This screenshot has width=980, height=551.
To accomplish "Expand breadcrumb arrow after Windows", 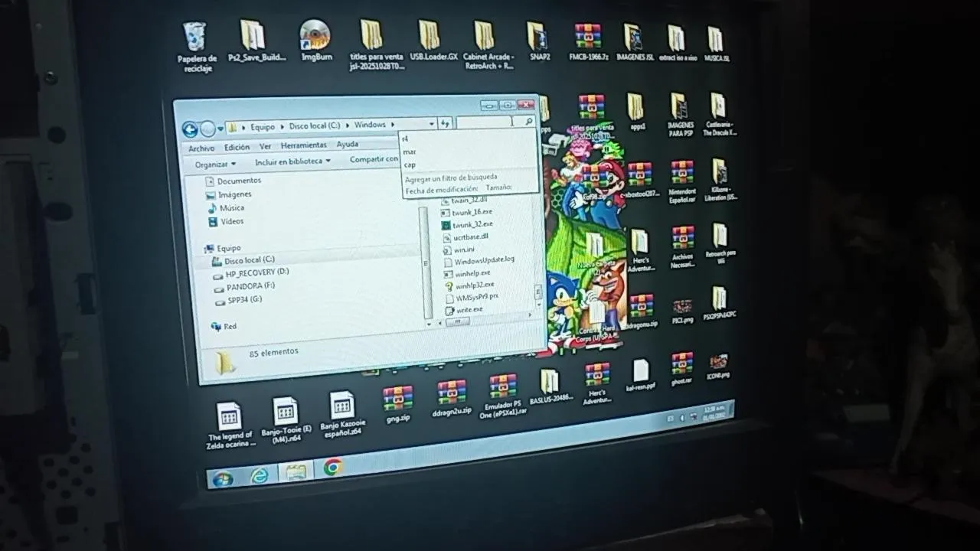I will pos(393,125).
